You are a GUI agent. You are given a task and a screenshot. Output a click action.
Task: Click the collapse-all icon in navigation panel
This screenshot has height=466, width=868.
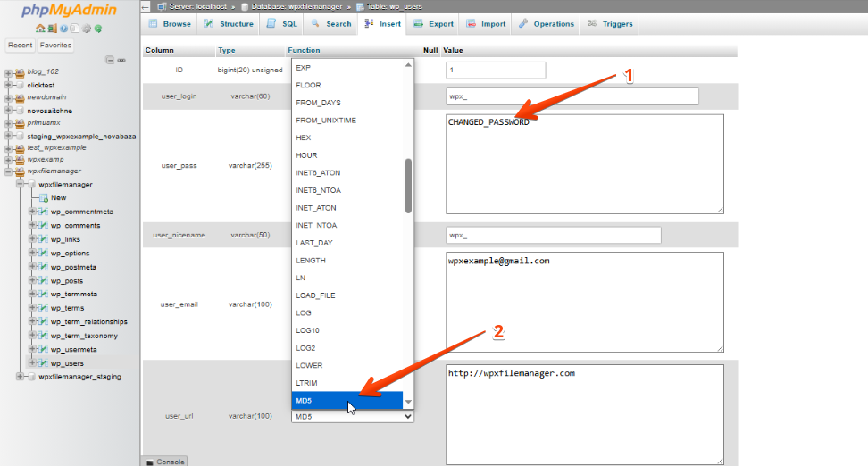coord(110,60)
